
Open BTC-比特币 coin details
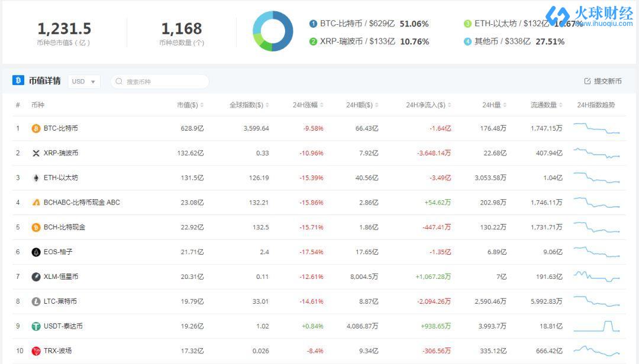pos(61,128)
